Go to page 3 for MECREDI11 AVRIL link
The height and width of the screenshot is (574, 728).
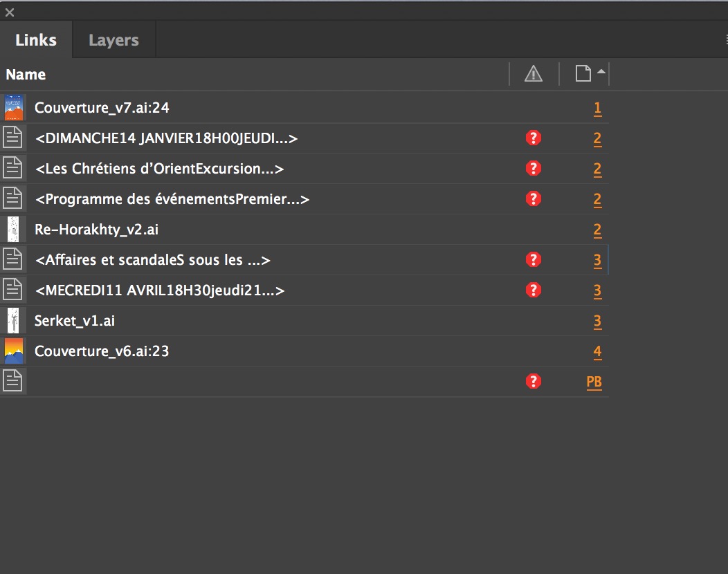click(x=597, y=291)
